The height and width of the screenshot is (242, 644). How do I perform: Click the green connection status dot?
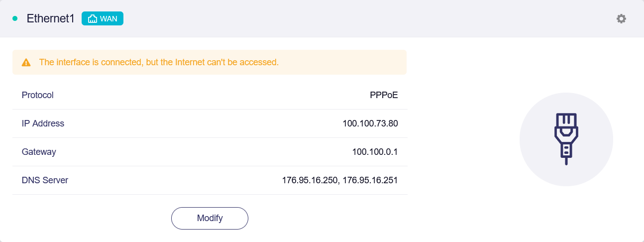pos(15,18)
